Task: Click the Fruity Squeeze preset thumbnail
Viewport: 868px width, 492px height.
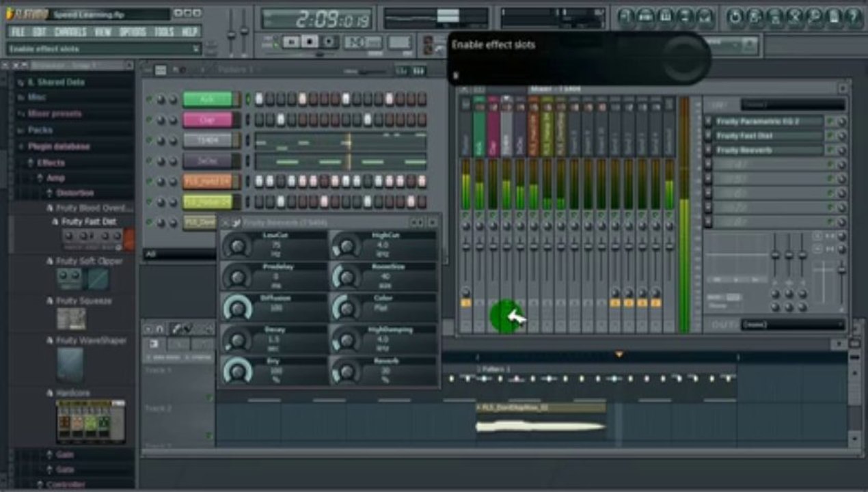Action: (71, 318)
